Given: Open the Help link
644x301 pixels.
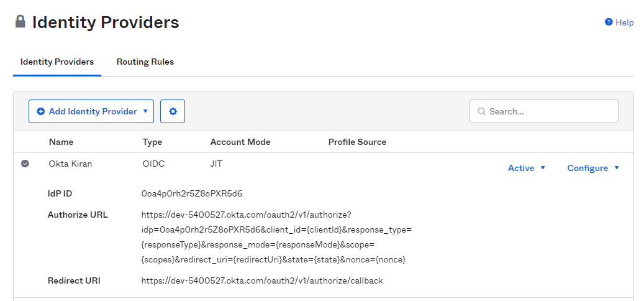Looking at the screenshot, I should click(624, 22).
